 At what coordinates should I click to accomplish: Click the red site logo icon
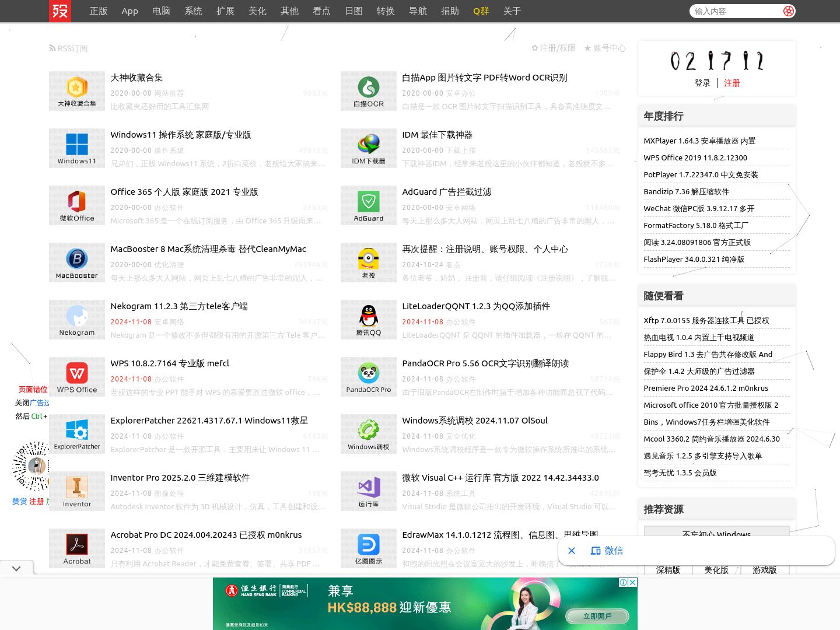pos(60,11)
